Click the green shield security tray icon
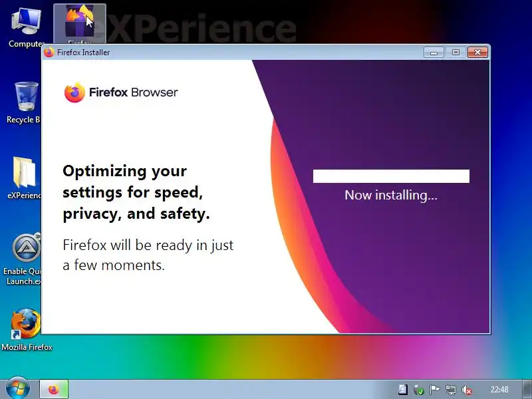Viewport: 532px width, 399px height. point(419,390)
